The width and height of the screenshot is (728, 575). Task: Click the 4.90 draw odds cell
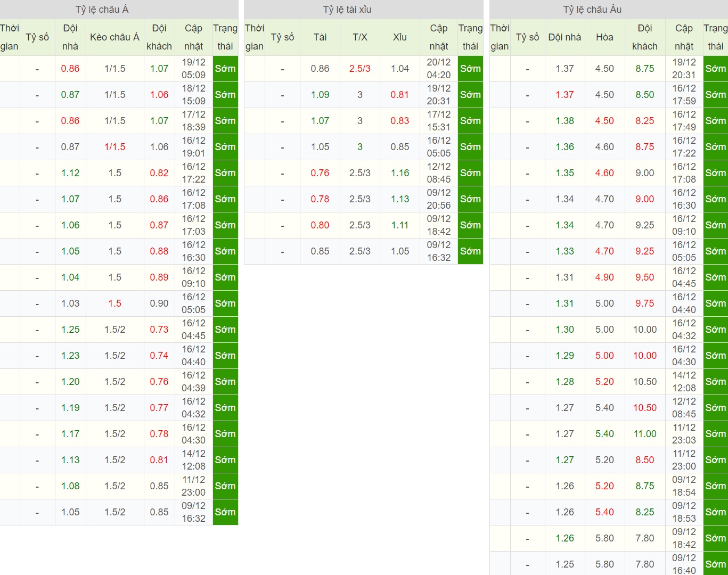pyautogui.click(x=604, y=277)
